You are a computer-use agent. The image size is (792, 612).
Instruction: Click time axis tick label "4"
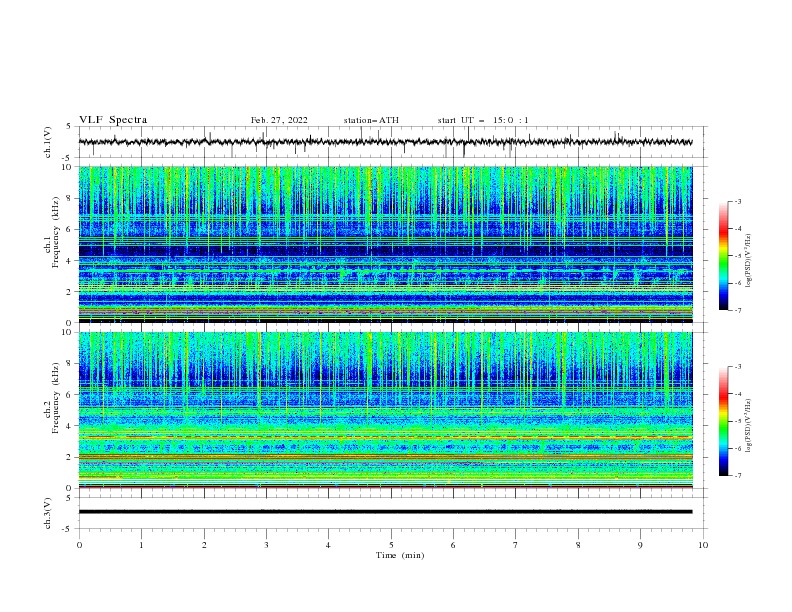[x=328, y=545]
